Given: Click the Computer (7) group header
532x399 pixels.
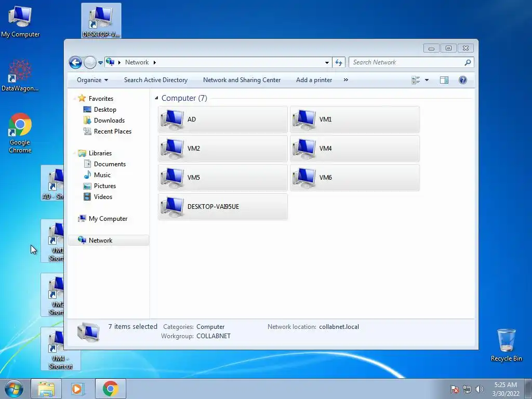Looking at the screenshot, I should tap(184, 98).
